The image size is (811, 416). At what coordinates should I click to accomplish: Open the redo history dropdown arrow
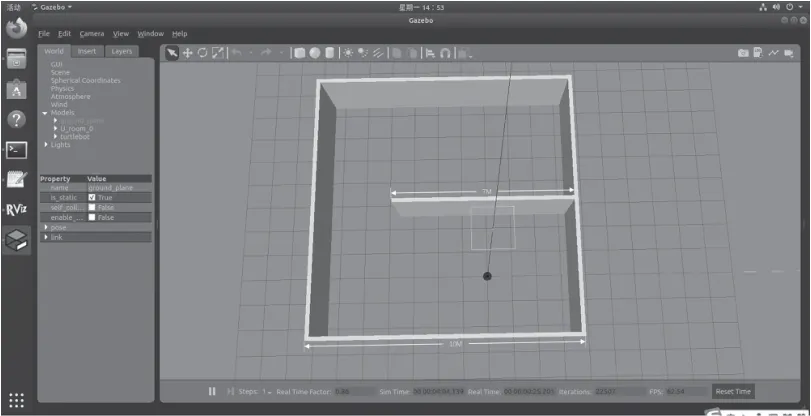pyautogui.click(x=281, y=53)
